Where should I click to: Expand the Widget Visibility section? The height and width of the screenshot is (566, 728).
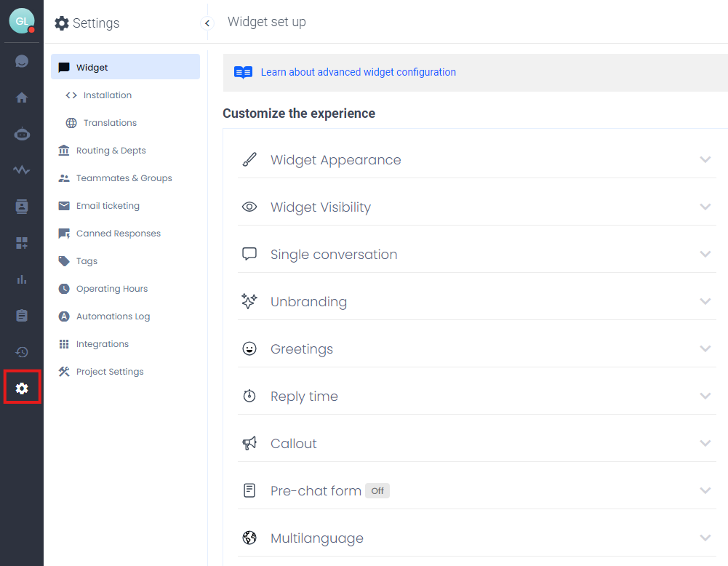(320, 207)
